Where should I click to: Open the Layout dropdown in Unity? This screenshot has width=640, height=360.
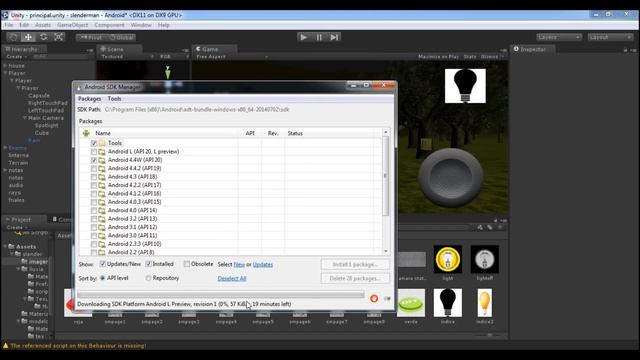[610, 37]
